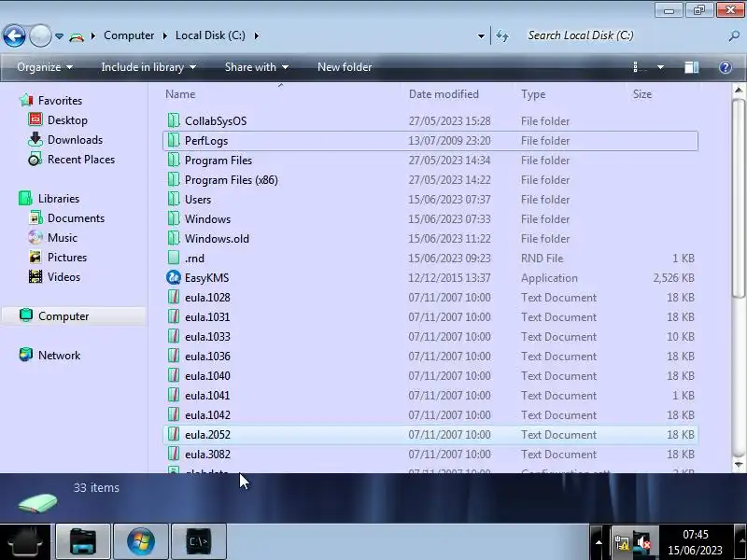Select the eula.1028 text document icon
The height and width of the screenshot is (560, 747).
[174, 297]
